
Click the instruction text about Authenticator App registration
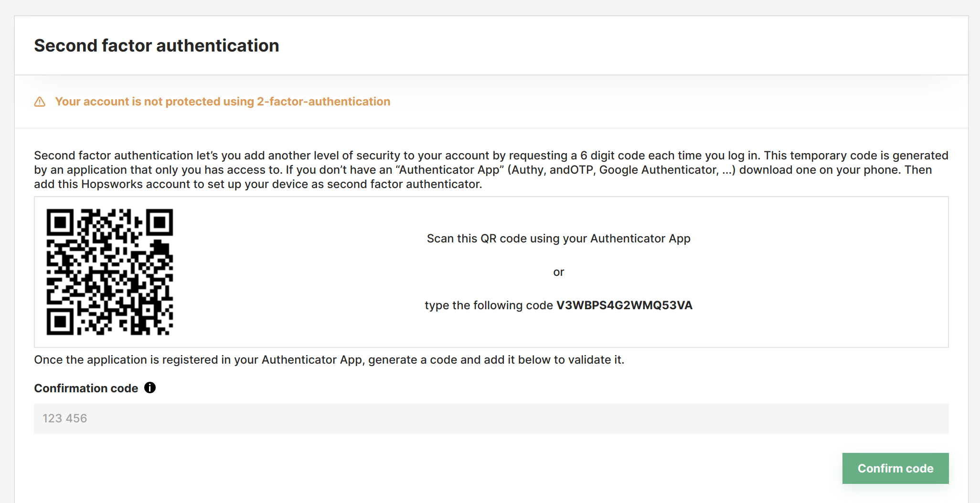click(329, 359)
